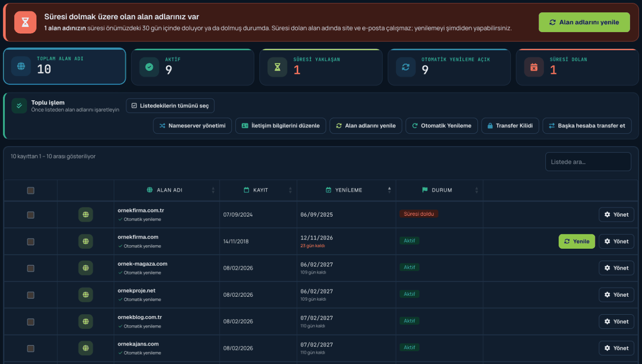Manage ornek-magaza.com via its Yönet button

point(616,268)
